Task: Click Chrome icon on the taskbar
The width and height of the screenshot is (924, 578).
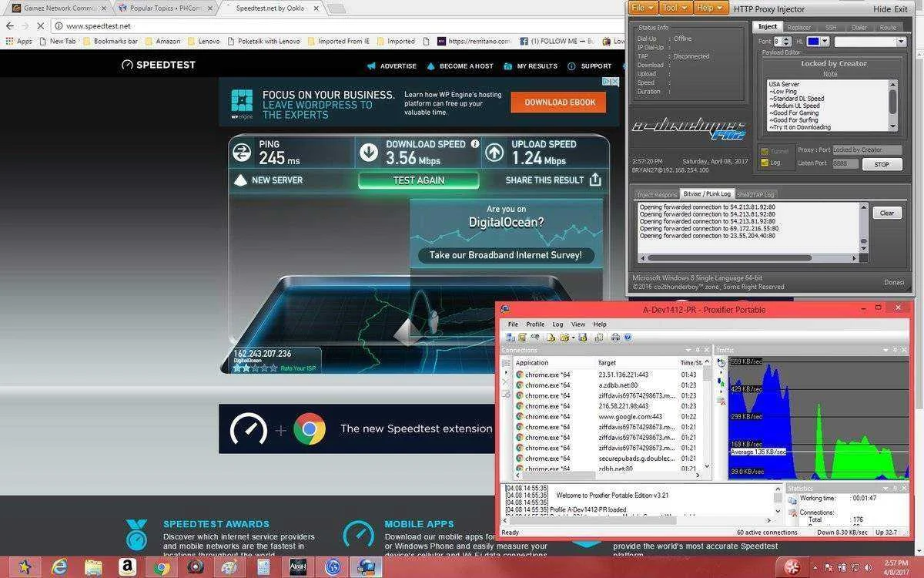Action: point(161,567)
